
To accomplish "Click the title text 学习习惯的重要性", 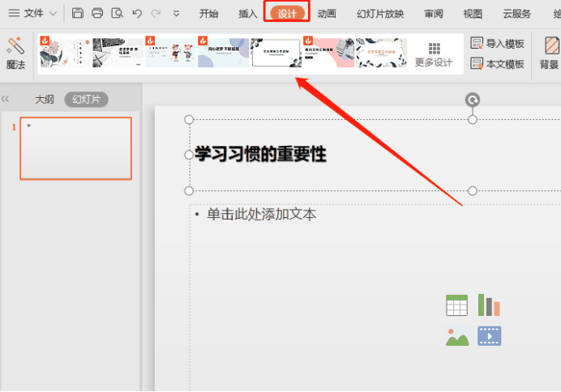I will pos(260,154).
